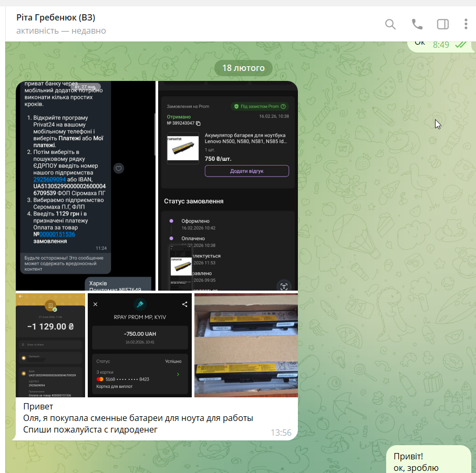Screen dimensions: 476x473
Task: Click Додати відгук button in the screenshot
Action: click(247, 171)
